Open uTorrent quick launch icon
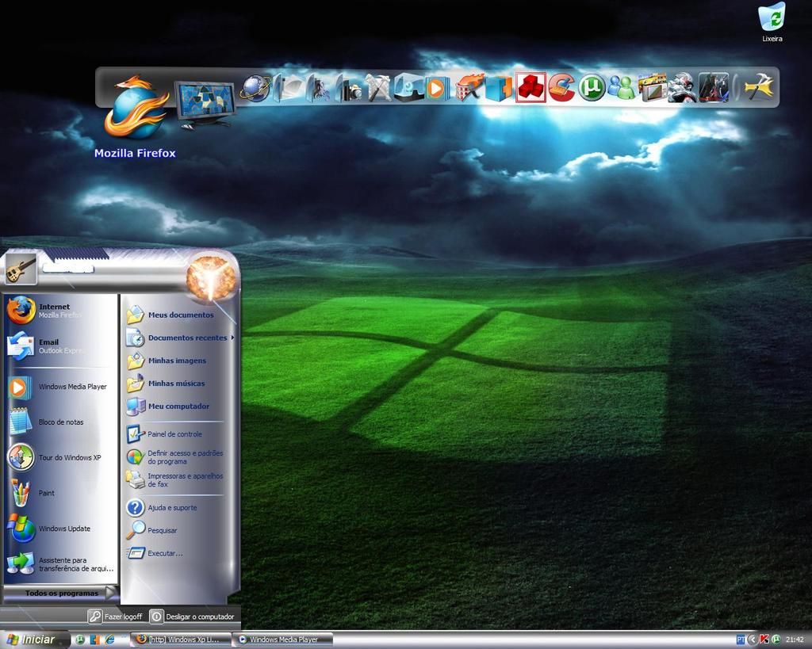This screenshot has height=649, width=812. [x=80, y=639]
